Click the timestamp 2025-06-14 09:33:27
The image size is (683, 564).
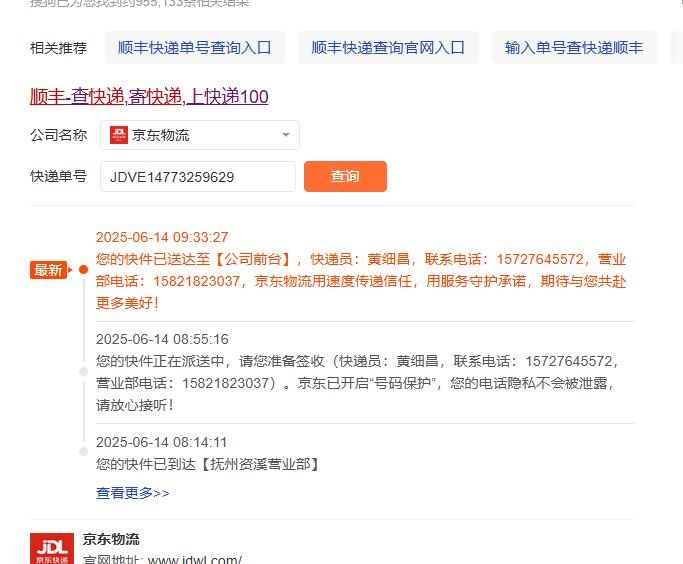click(x=162, y=237)
